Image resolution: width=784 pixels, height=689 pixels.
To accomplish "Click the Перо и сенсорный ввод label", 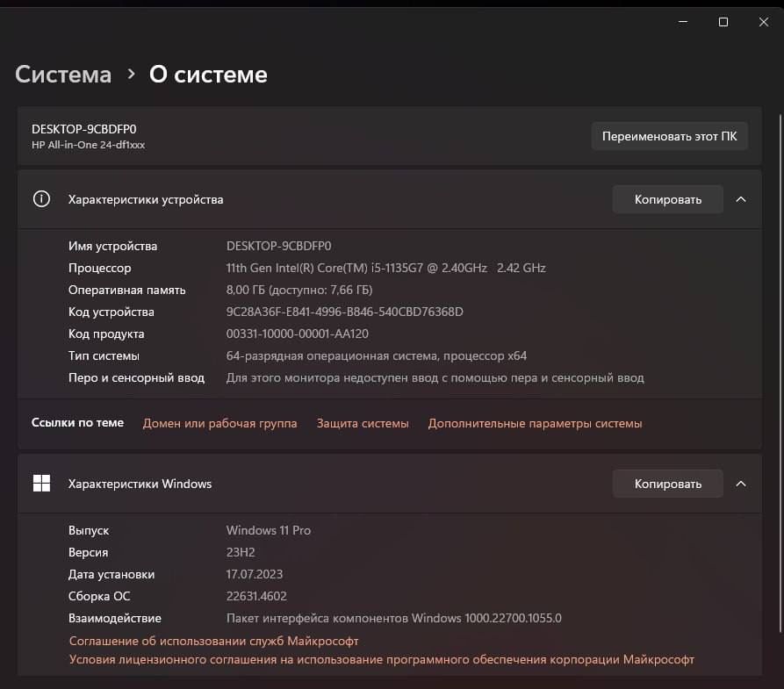I will pos(136,378).
